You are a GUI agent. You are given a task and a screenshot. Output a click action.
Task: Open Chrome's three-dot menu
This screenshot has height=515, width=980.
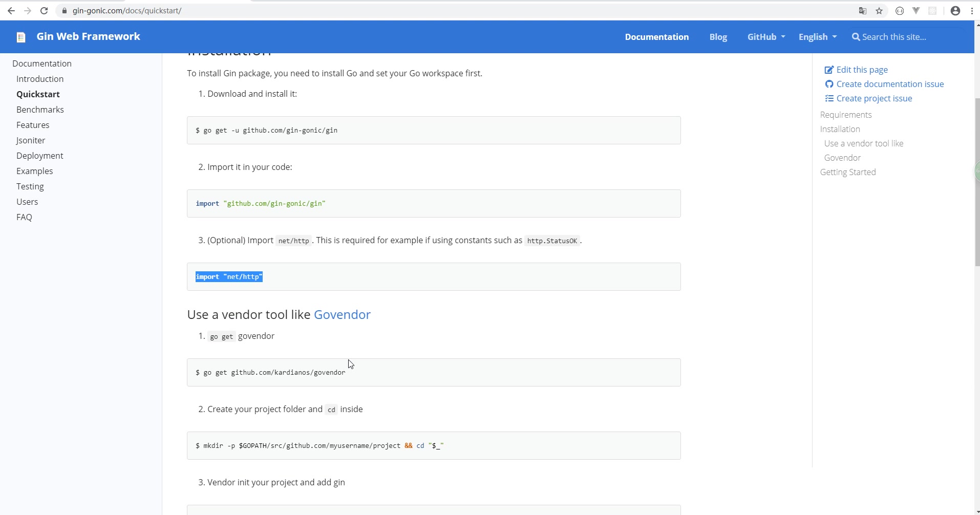972,11
